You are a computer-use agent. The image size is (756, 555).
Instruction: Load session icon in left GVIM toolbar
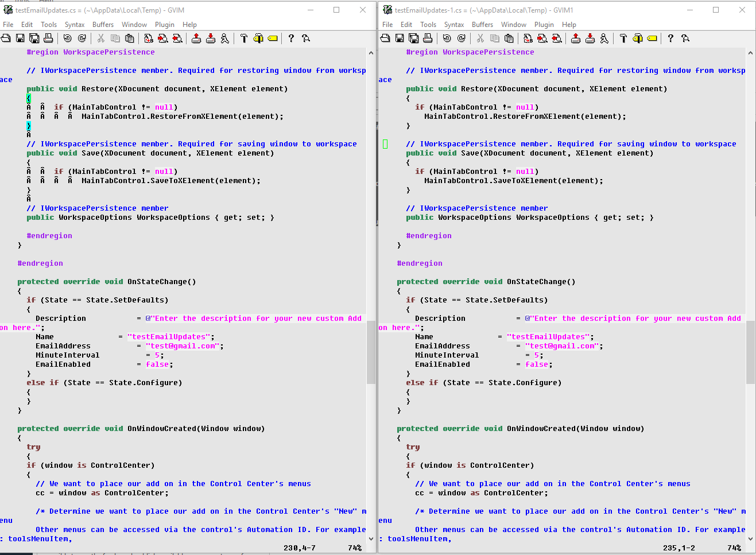coord(196,38)
